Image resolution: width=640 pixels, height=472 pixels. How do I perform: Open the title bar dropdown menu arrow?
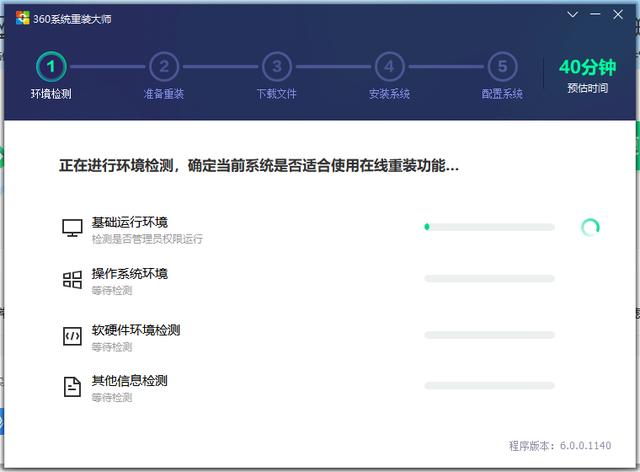click(x=572, y=15)
